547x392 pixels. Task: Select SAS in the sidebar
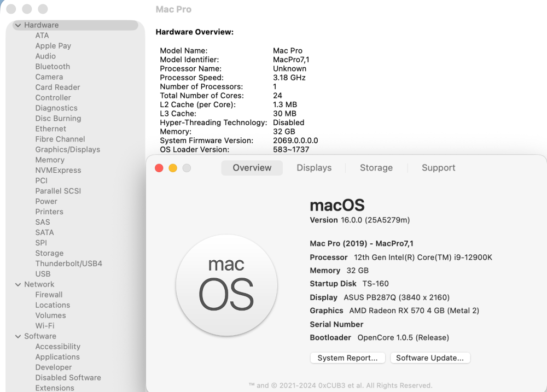[43, 222]
